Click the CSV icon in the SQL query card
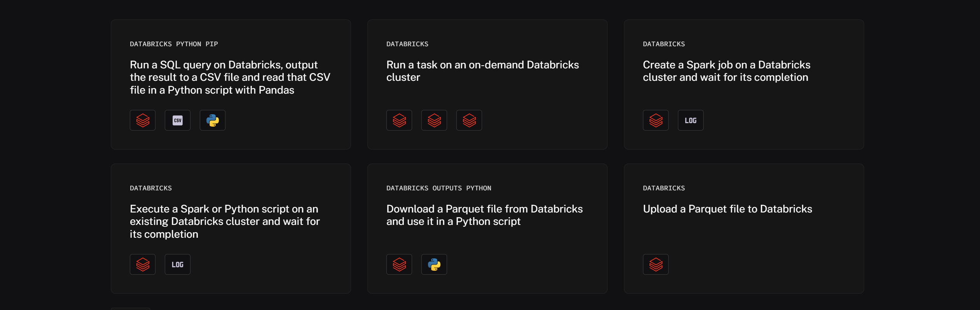Viewport: 980px width, 310px height. click(178, 120)
